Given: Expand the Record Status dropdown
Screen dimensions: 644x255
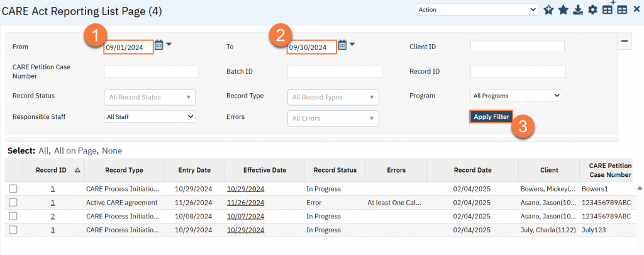Looking at the screenshot, I should [150, 97].
